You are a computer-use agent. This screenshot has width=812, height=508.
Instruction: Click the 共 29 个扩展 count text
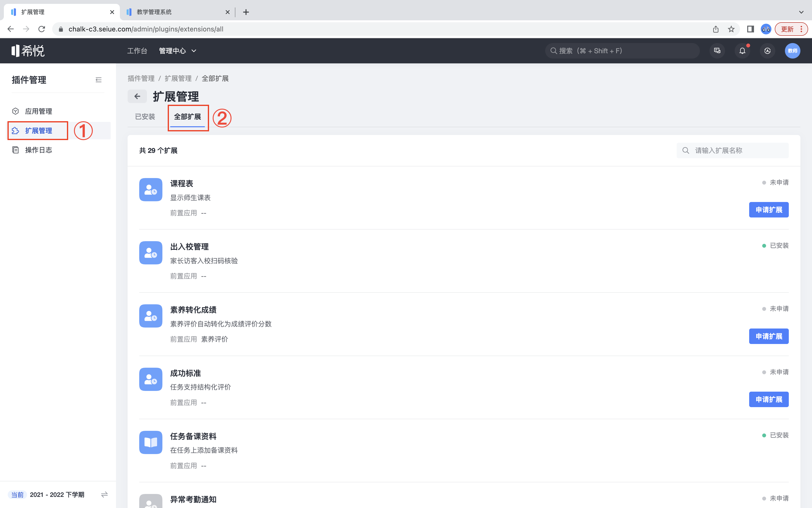coord(158,150)
